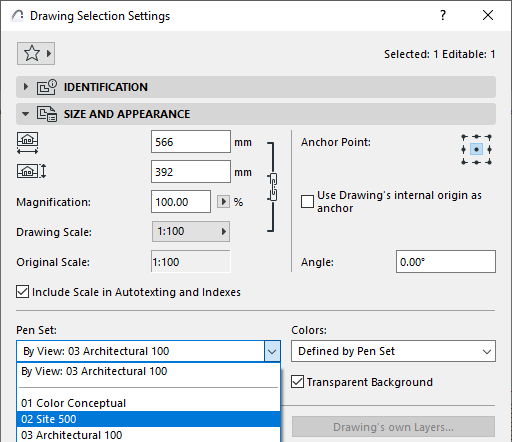Click the 'Selected: 1 Editable: 1' text

click(x=439, y=54)
